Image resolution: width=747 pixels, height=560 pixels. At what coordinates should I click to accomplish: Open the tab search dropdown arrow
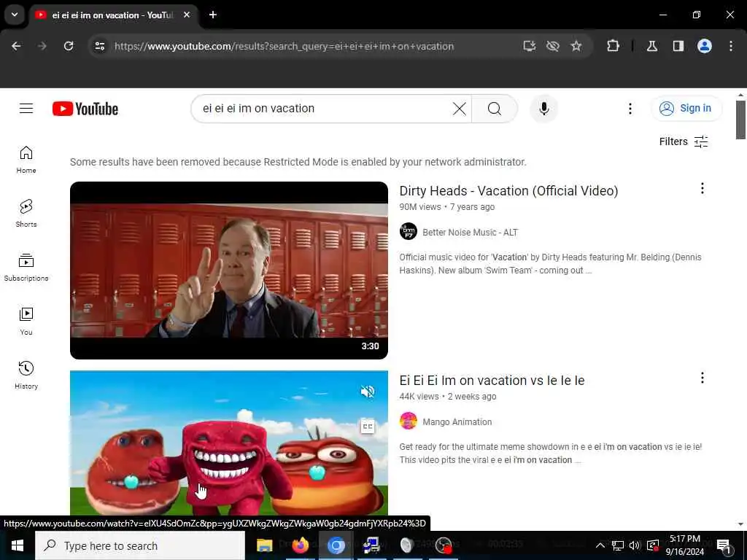coord(15,15)
